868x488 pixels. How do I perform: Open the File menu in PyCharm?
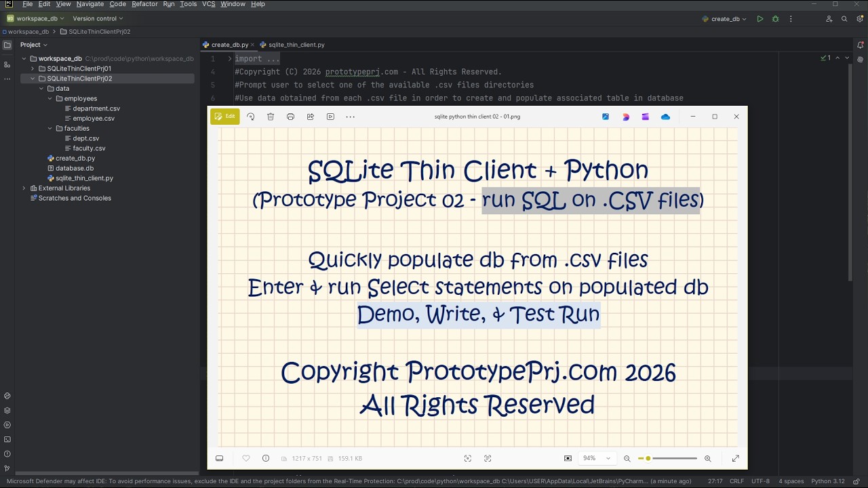pos(28,4)
